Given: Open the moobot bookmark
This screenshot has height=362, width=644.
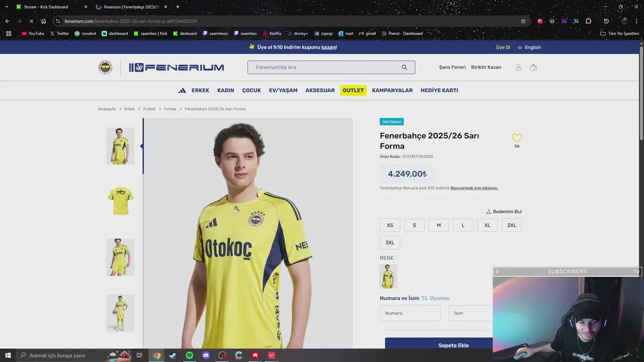Looking at the screenshot, I should click(85, 34).
